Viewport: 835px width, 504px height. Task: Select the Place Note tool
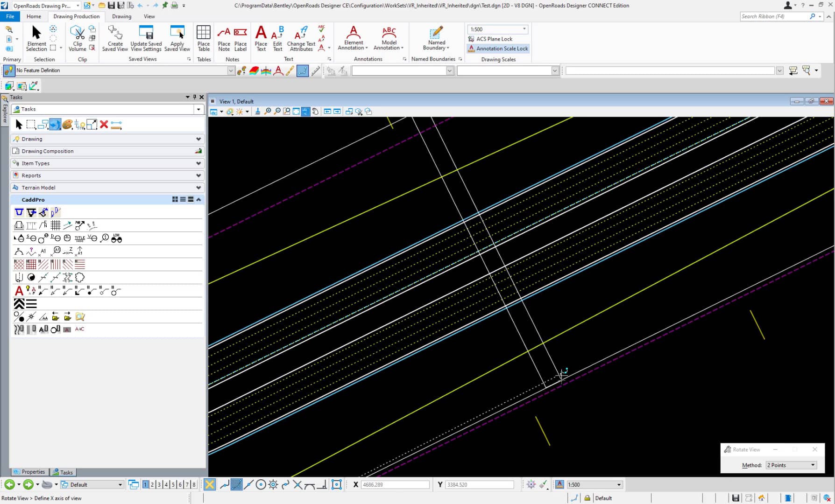point(224,38)
